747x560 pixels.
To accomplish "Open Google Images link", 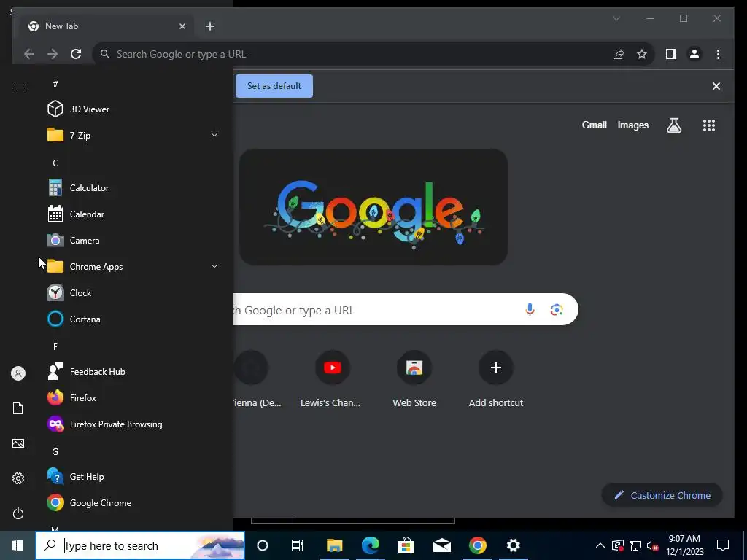I will [x=632, y=125].
